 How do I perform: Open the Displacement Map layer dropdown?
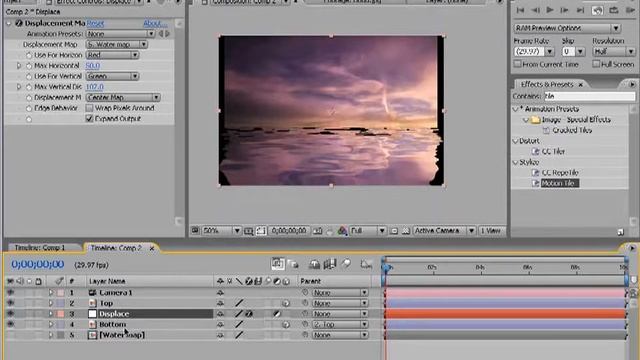117,44
